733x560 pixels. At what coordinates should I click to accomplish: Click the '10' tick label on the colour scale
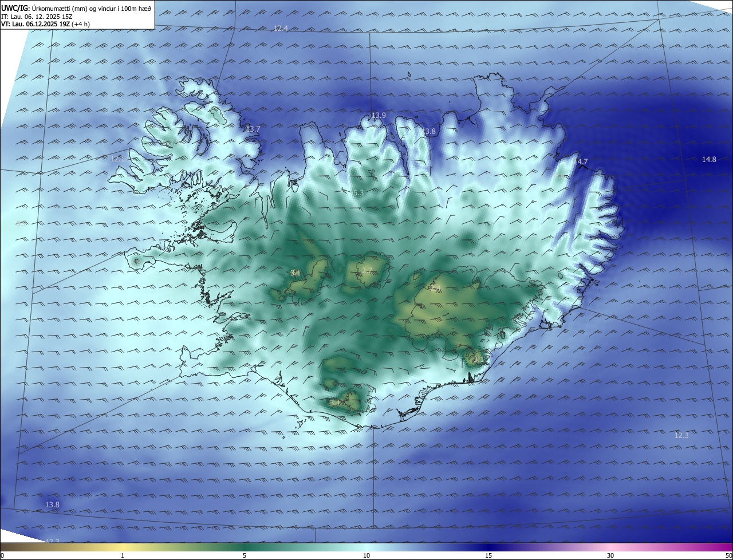click(366, 556)
